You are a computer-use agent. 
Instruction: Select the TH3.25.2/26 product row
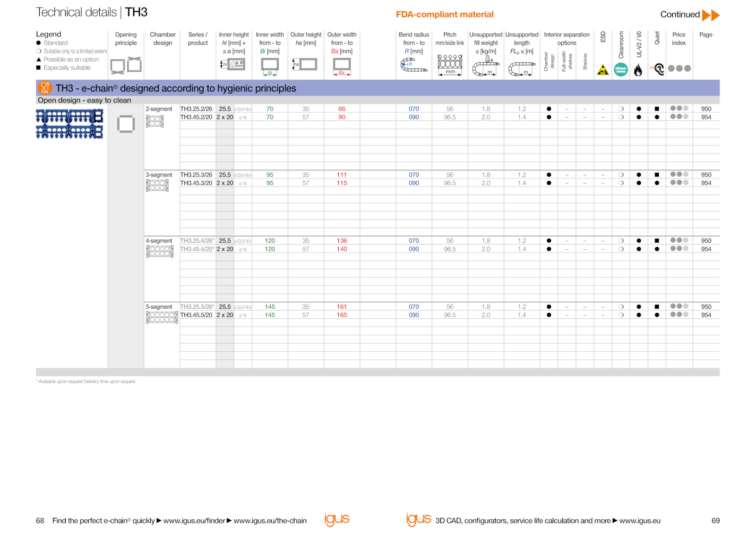(x=449, y=109)
